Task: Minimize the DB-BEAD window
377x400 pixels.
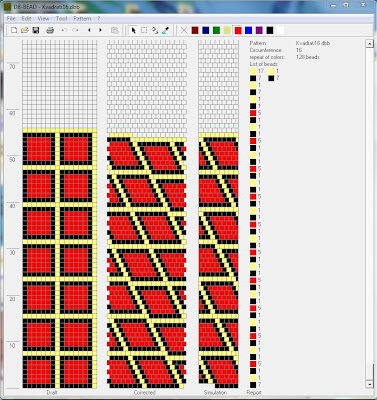Action: (333, 5)
